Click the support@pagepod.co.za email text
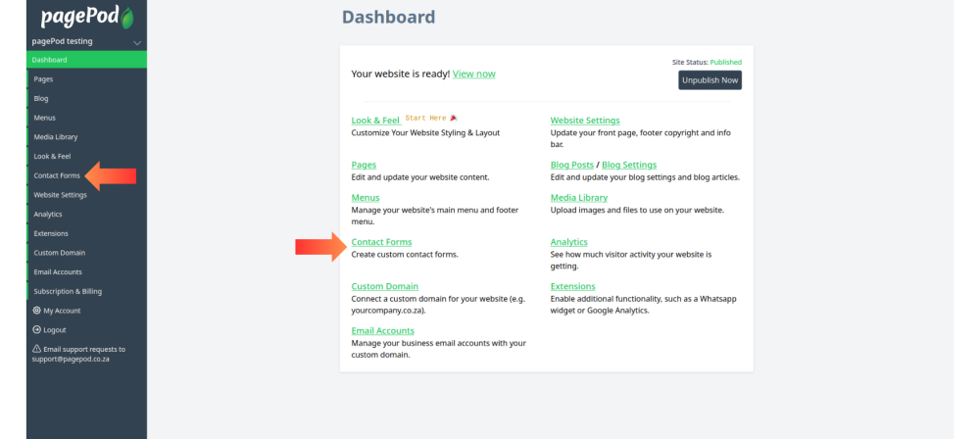This screenshot has width=980, height=439. click(71, 360)
